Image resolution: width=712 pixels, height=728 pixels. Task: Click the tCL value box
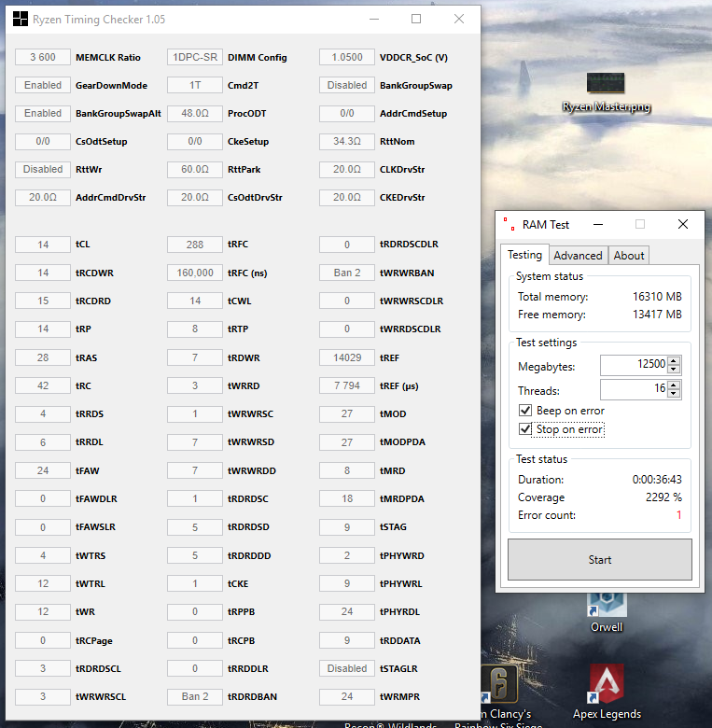(43, 245)
